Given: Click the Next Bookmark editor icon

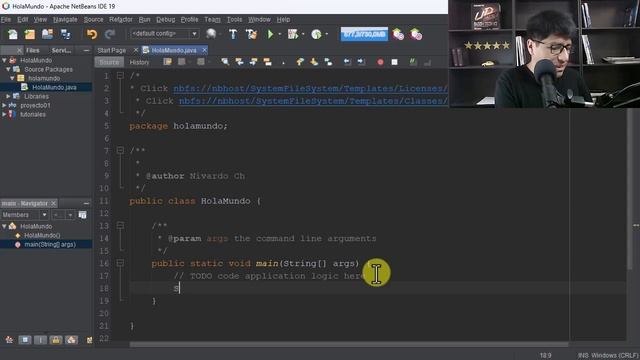Looking at the screenshot, I should point(314,62).
